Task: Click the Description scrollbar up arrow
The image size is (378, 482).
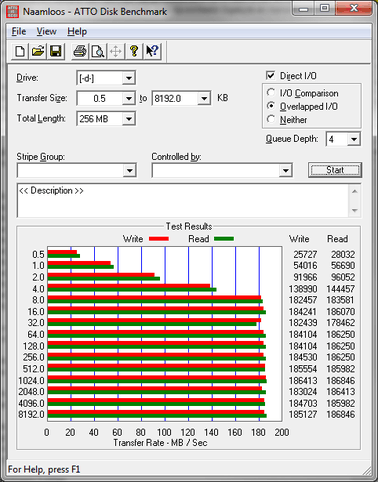Action: tap(354, 191)
